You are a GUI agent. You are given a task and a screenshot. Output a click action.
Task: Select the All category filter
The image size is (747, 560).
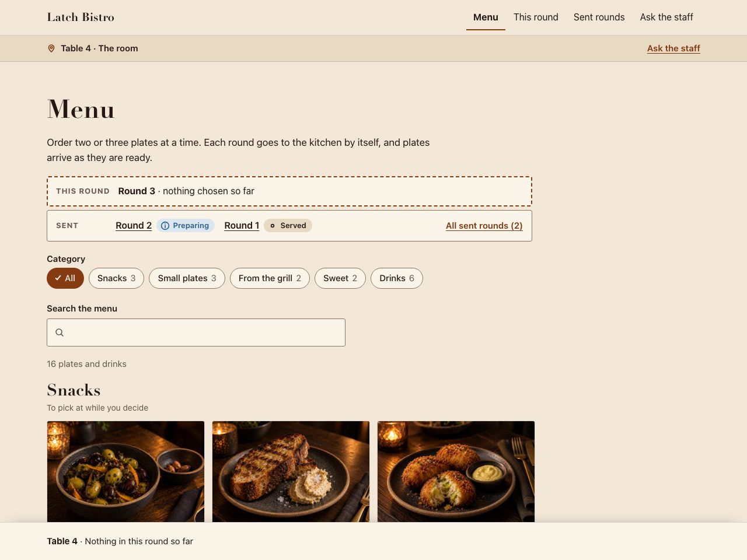(x=65, y=278)
